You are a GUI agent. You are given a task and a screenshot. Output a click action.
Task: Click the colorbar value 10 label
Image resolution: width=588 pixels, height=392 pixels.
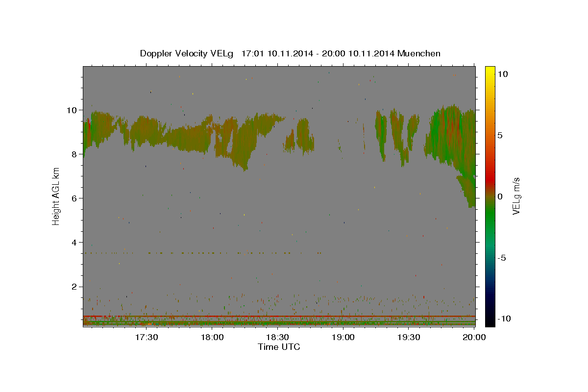(502, 73)
